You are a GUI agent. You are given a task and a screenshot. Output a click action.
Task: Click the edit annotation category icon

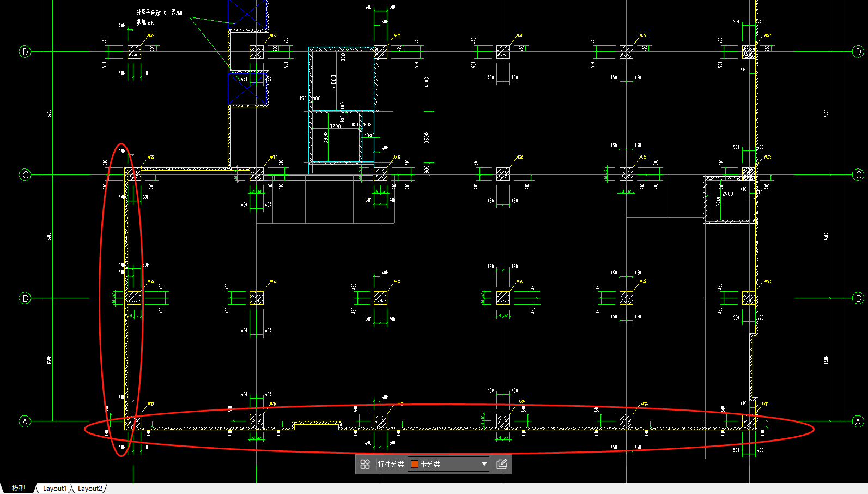pos(502,464)
